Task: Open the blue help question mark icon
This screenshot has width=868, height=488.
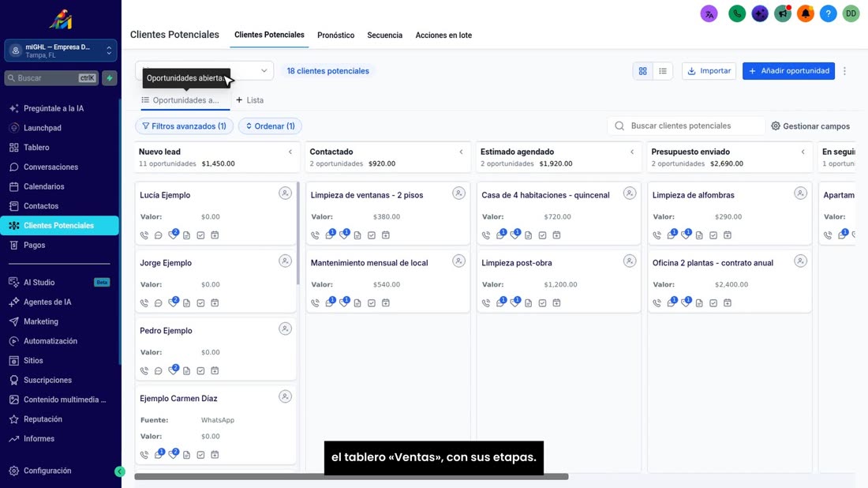Action: 828,14
